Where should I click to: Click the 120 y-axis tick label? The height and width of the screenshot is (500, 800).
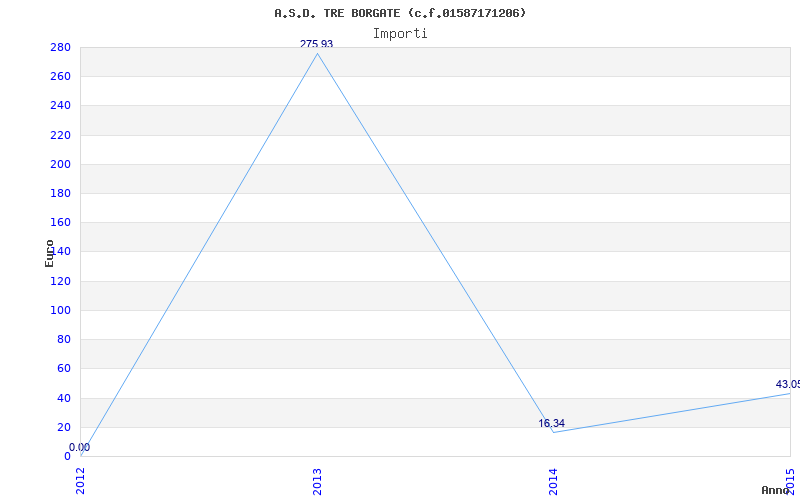click(x=60, y=281)
